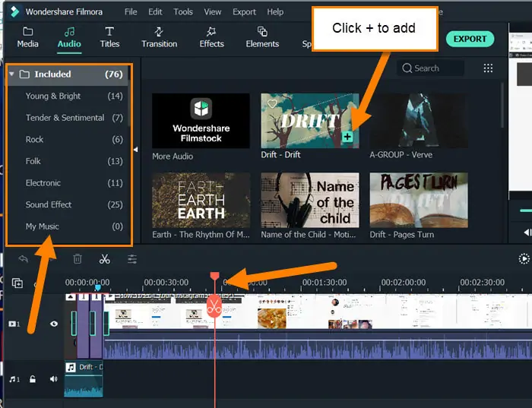Open the Help menu

tap(275, 12)
